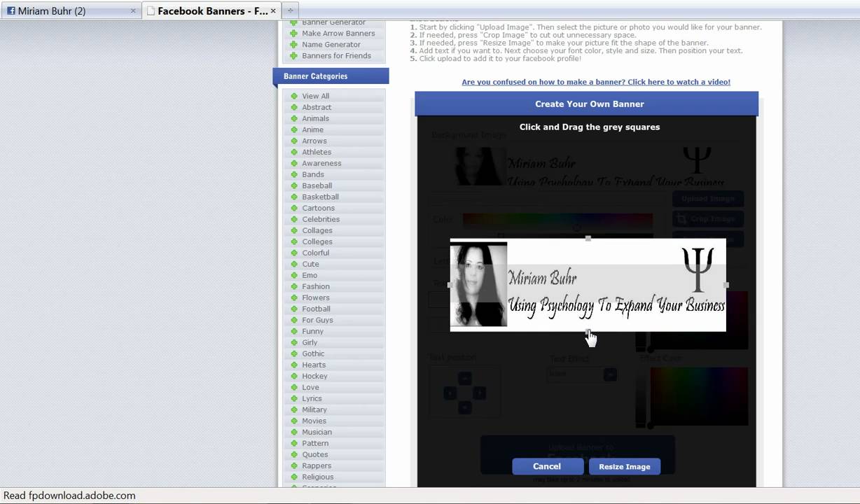The image size is (860, 504).
Task: Select the Rappers category
Action: [x=317, y=465]
